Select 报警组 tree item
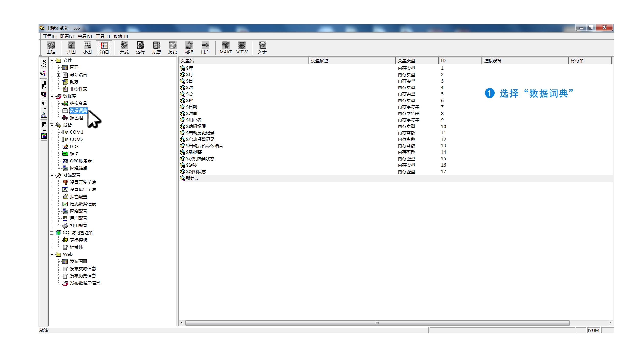This screenshot has height=362, width=644. point(76,118)
